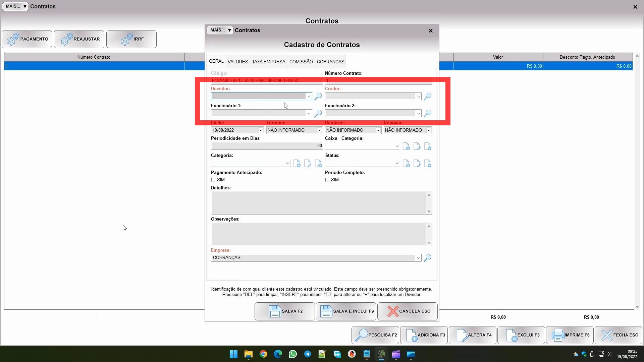
Task: Click the magnifier icon next to Empresa
Action: pyautogui.click(x=427, y=258)
